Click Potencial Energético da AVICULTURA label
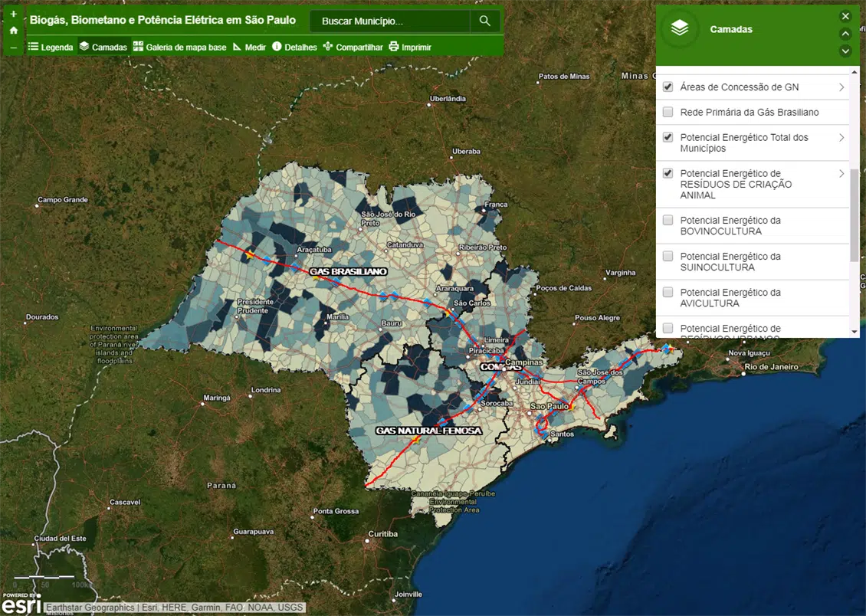 [x=730, y=297]
